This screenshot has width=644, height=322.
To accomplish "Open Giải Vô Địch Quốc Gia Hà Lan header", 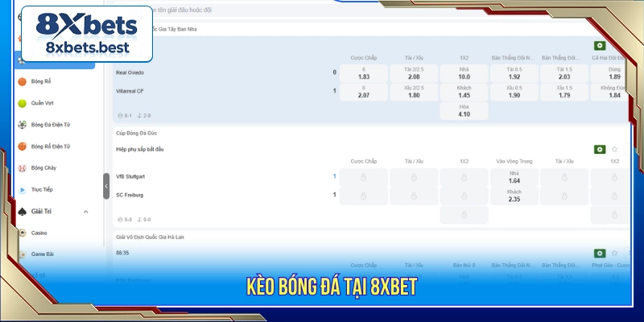I will coord(150,237).
